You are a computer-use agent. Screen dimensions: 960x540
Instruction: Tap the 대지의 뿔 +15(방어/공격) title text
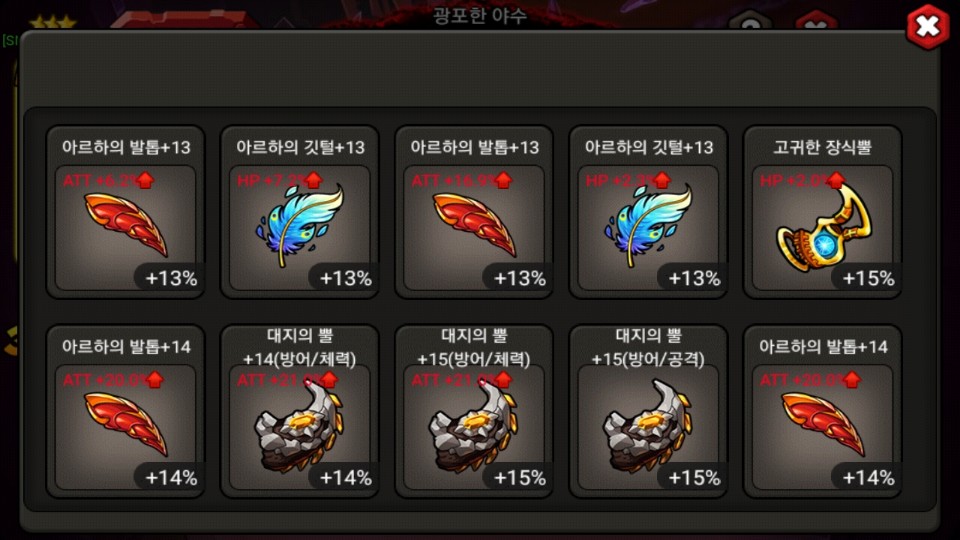(x=648, y=347)
